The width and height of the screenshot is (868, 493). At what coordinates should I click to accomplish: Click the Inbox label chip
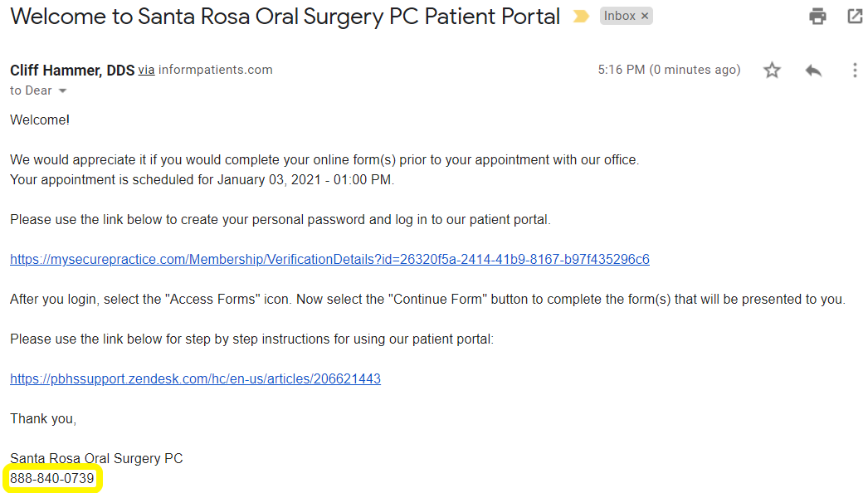(x=619, y=16)
